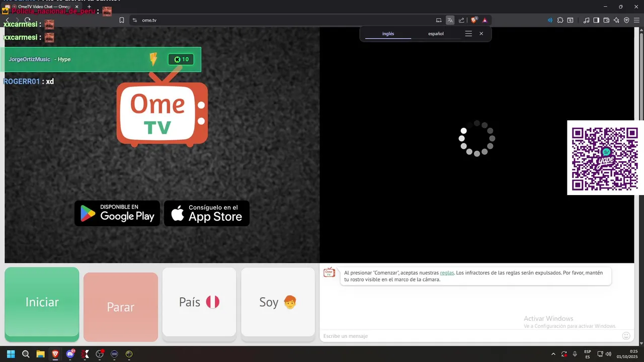Open File Explorer from taskbar
This screenshot has width=644, height=362.
click(40, 354)
